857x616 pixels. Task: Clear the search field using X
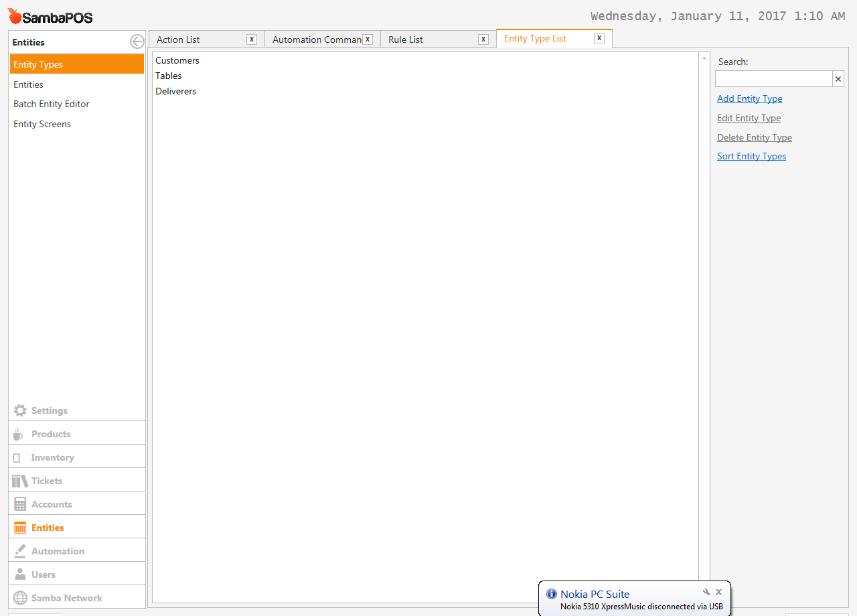(838, 79)
